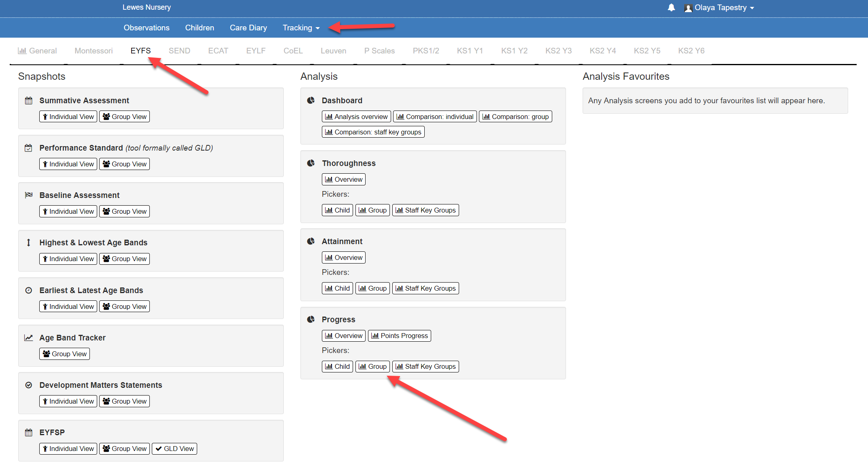Click the Summative Assessment calendar icon
Screen dimensions: 868x470
click(29, 100)
